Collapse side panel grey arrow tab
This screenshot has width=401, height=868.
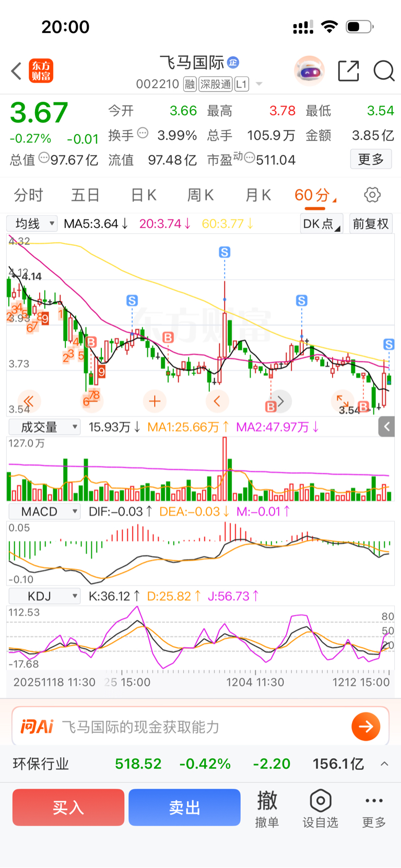tap(386, 427)
